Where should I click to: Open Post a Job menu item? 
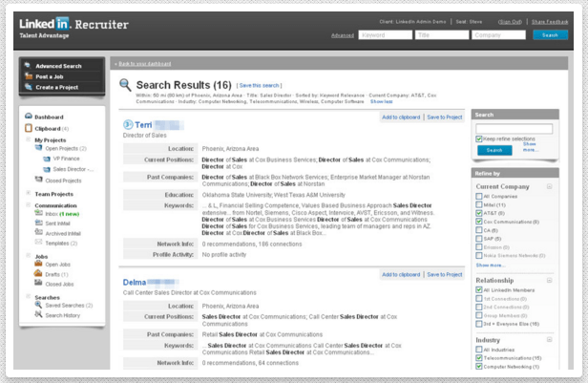[50, 76]
